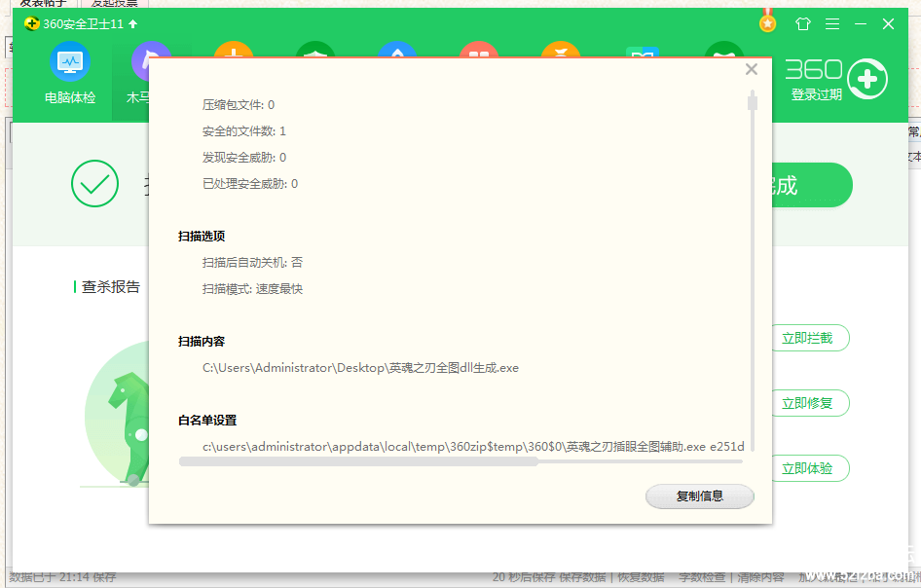Click the 扫描模式: 速度最快 line

pos(252,289)
